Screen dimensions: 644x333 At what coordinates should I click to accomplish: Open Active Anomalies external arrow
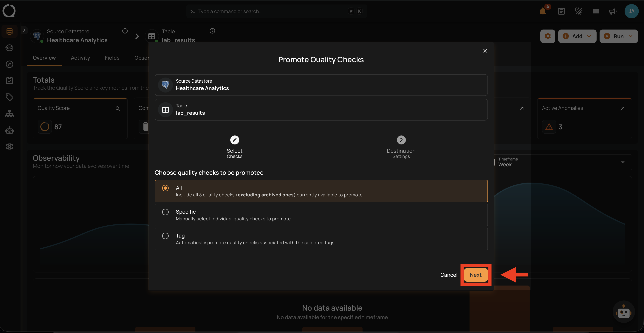point(623,109)
